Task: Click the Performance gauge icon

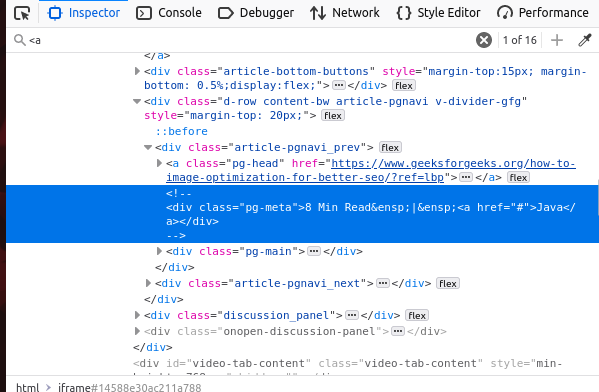Action: (505, 13)
